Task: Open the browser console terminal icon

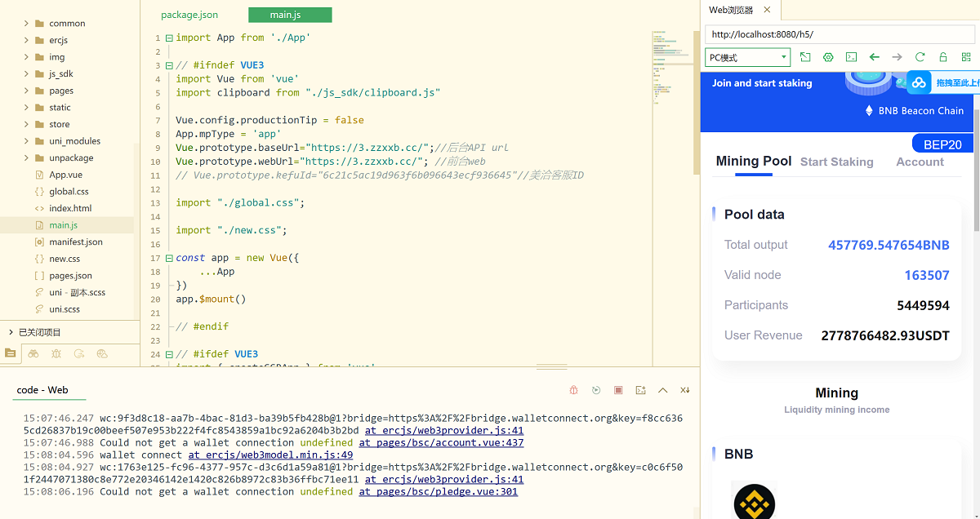Action: 851,57
